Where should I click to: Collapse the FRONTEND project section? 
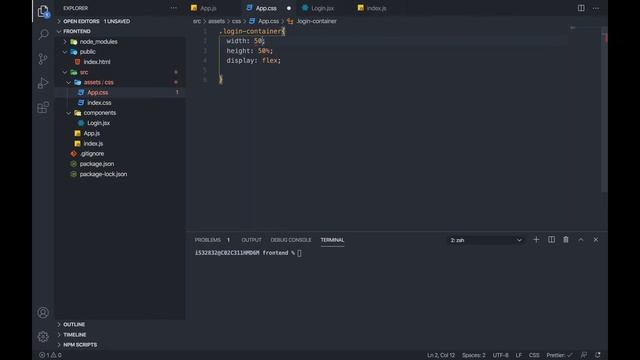click(x=77, y=31)
